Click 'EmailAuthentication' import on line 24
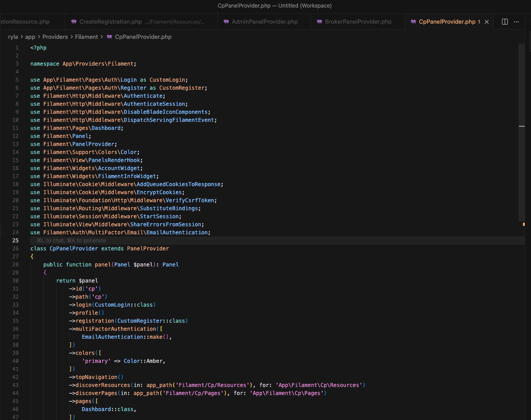 click(177, 233)
